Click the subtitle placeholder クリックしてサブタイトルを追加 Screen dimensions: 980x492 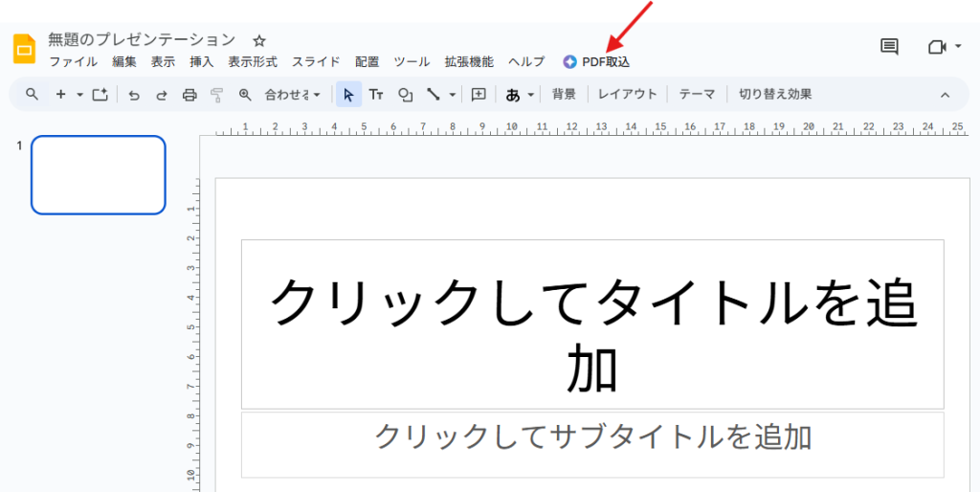(592, 436)
